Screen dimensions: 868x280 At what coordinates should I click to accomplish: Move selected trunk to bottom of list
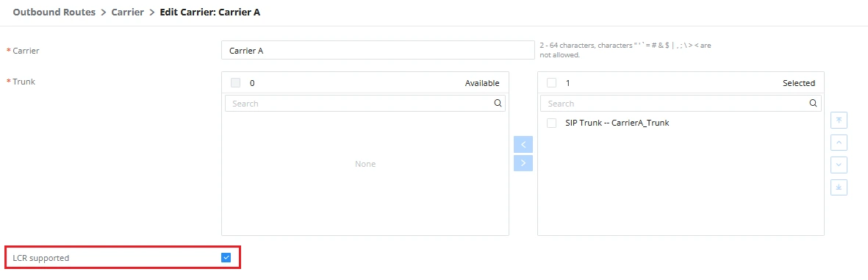[839, 187]
